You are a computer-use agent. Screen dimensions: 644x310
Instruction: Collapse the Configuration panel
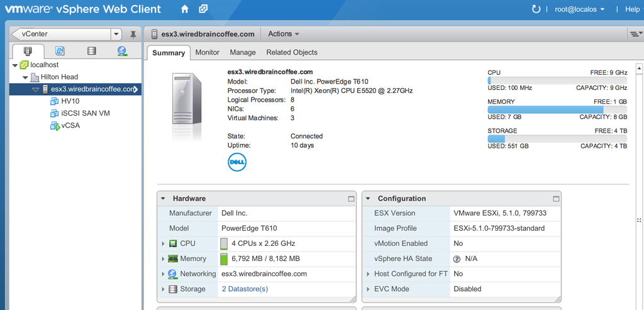[x=369, y=199]
